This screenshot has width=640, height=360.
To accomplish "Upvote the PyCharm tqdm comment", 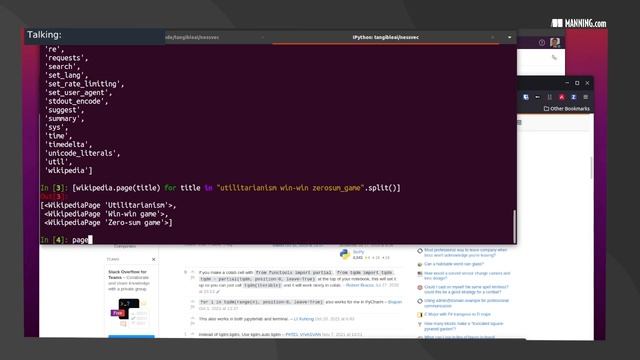I will point(192,302).
